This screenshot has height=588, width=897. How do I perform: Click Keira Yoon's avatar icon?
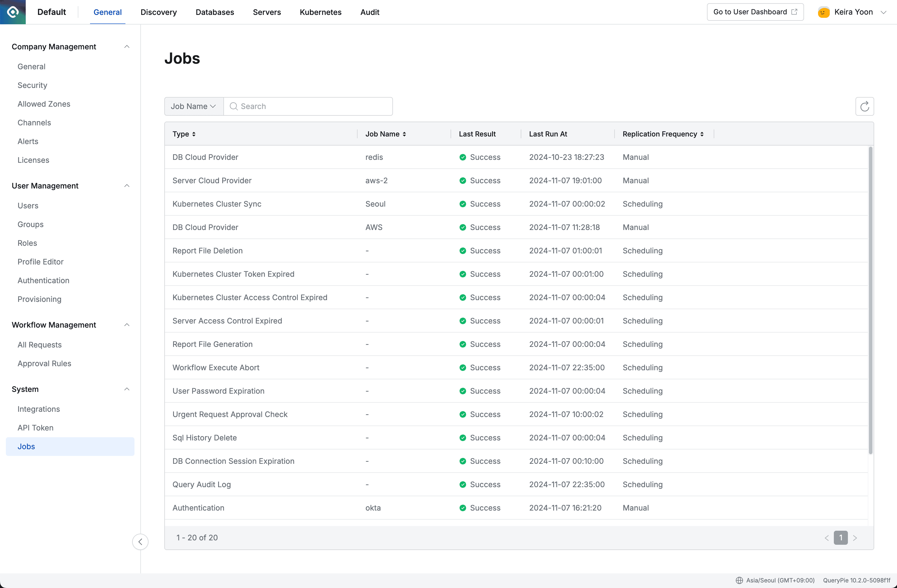point(823,12)
